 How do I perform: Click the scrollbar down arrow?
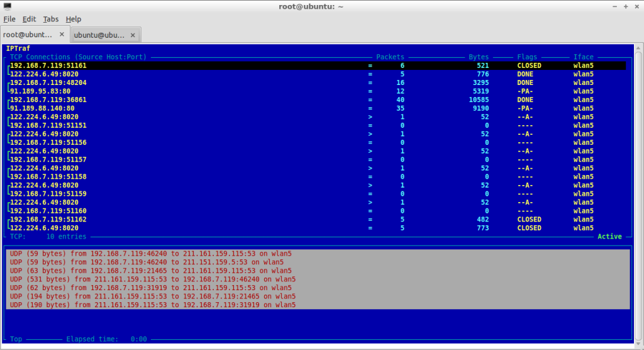tap(638, 344)
